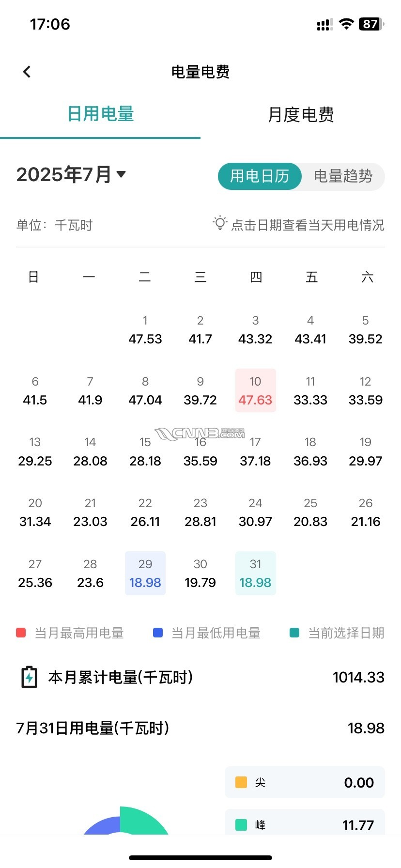Select the 用电日历 toggle option
The height and width of the screenshot is (868, 401).
click(260, 176)
